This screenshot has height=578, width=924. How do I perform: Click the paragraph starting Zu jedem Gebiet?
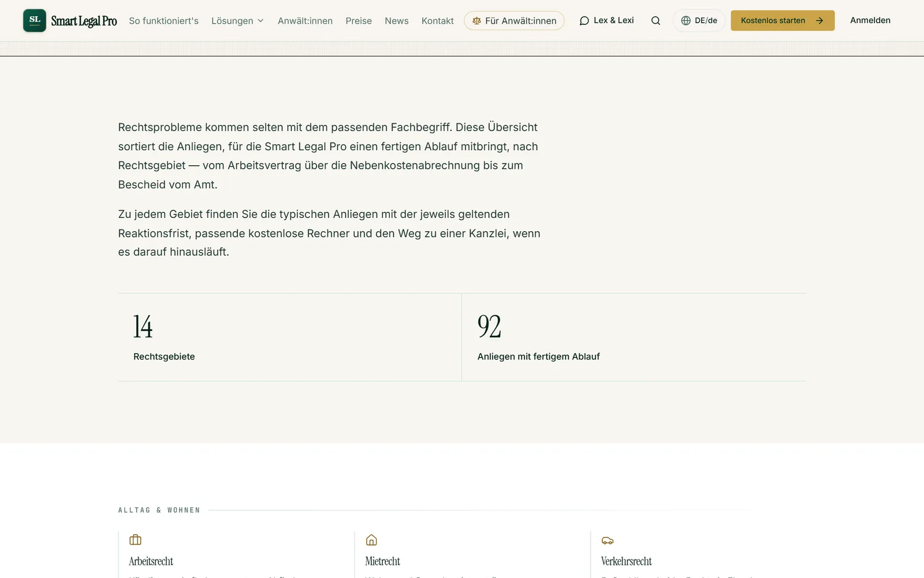tap(329, 233)
